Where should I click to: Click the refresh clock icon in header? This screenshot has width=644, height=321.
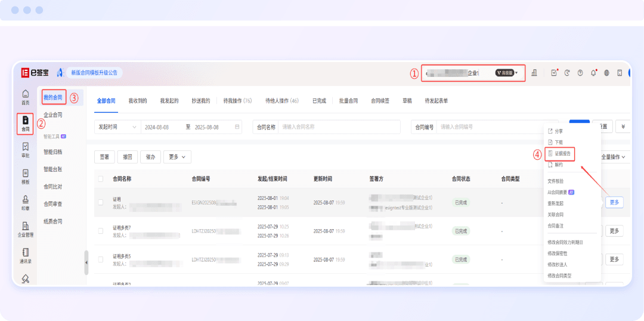click(x=567, y=73)
